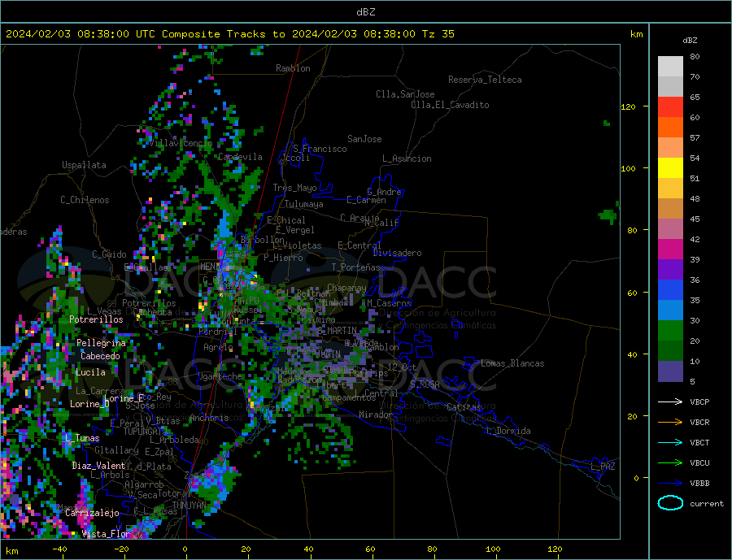Click the VBBB legend label

699,484
